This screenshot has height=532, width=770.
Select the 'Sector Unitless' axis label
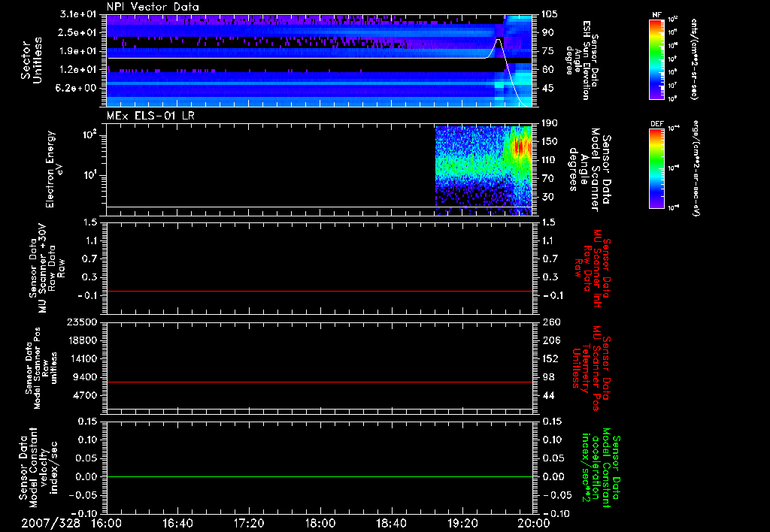pos(32,60)
